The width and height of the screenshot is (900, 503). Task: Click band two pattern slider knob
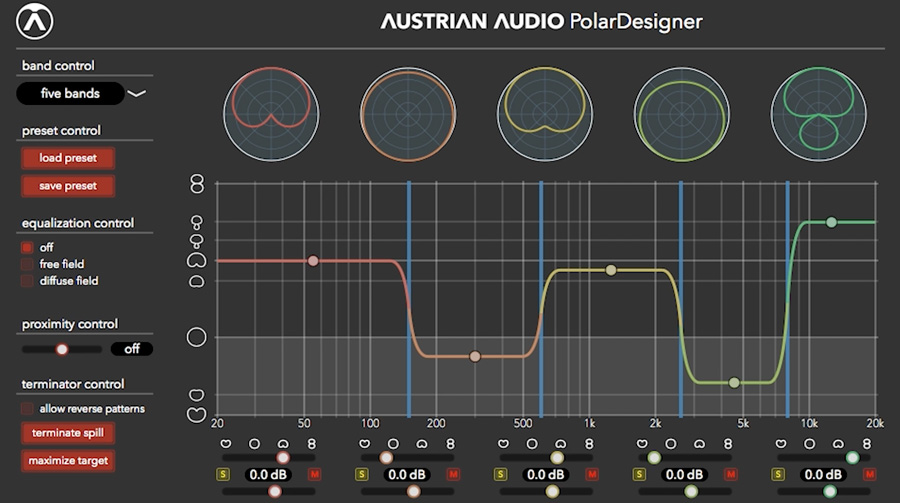click(386, 458)
